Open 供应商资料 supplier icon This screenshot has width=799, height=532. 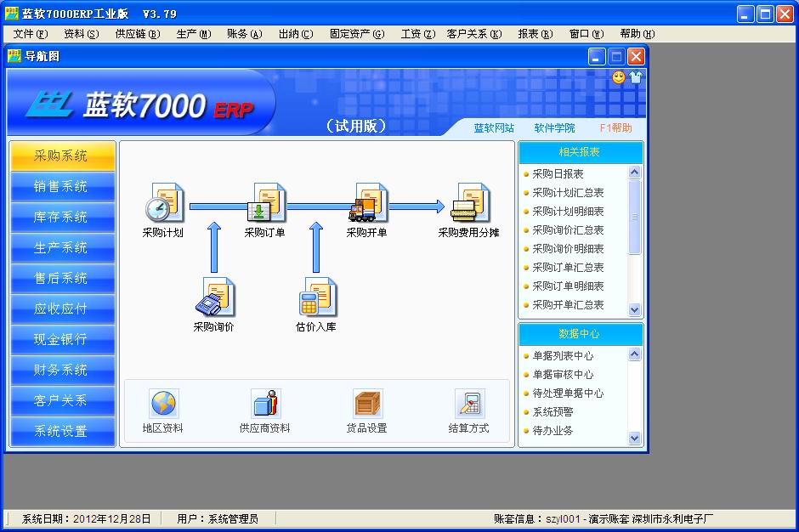click(x=265, y=405)
